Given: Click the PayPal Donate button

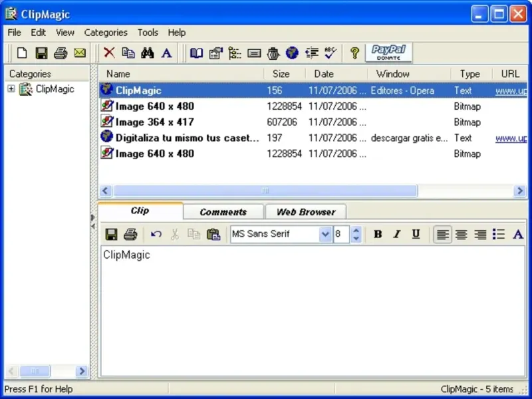Looking at the screenshot, I should pyautogui.click(x=388, y=53).
